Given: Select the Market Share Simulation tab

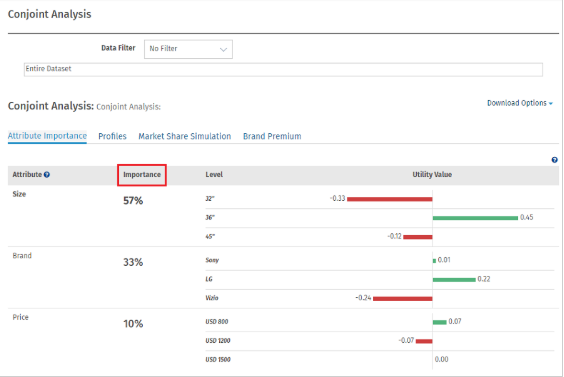Looking at the screenshot, I should tap(185, 136).
